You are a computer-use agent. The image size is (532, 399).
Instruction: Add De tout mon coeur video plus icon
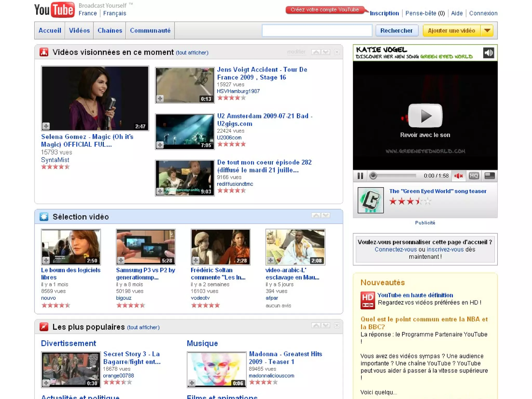(160, 191)
